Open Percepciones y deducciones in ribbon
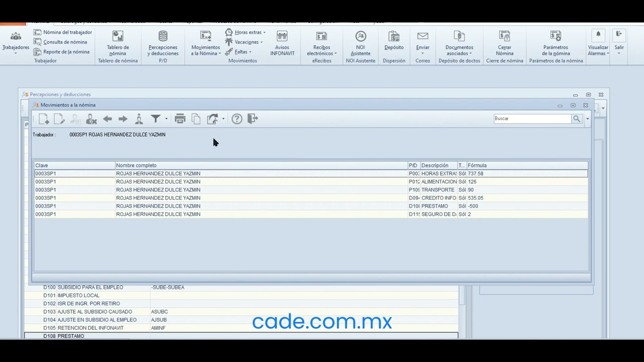 tap(163, 43)
